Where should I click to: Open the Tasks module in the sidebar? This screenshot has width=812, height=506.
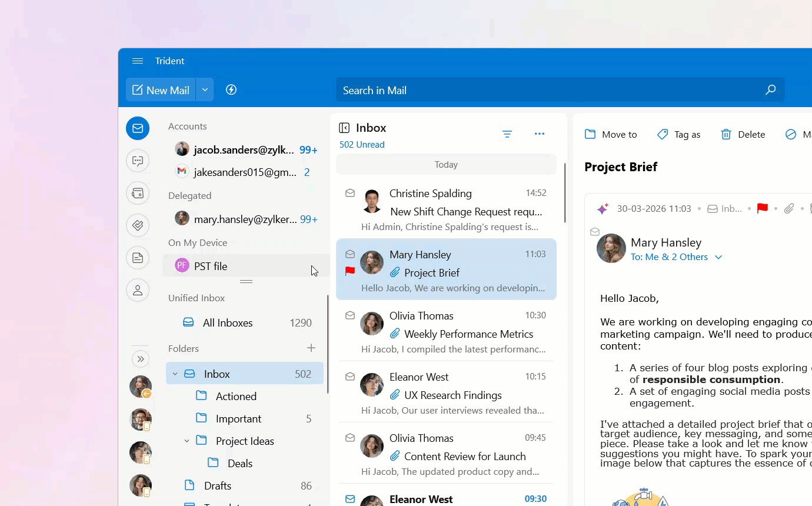tap(138, 225)
